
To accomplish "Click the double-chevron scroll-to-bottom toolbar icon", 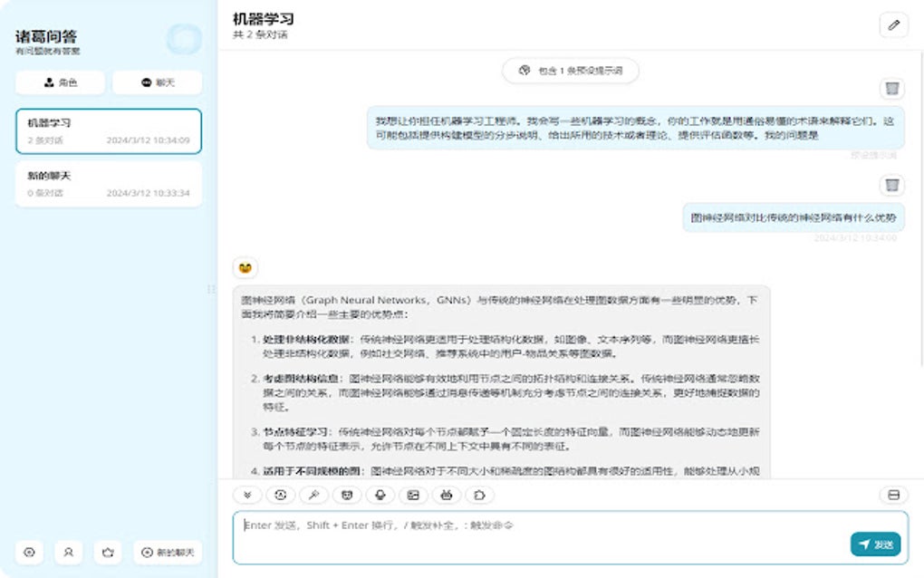I will (247, 495).
